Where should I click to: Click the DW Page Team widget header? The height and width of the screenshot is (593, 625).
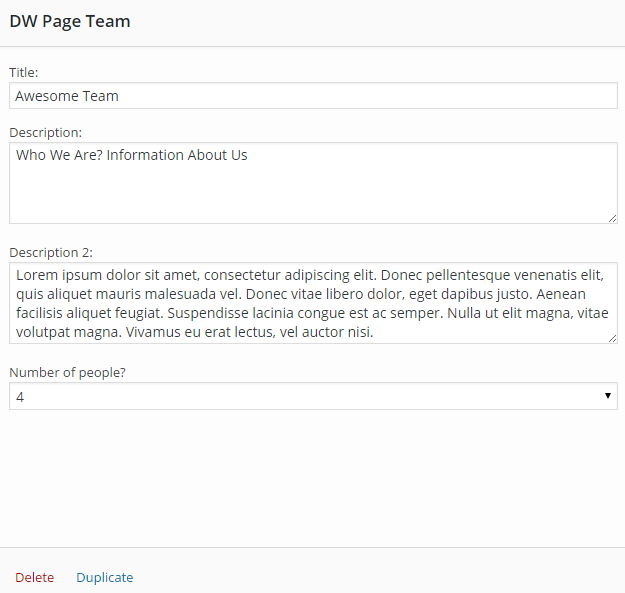pos(312,22)
